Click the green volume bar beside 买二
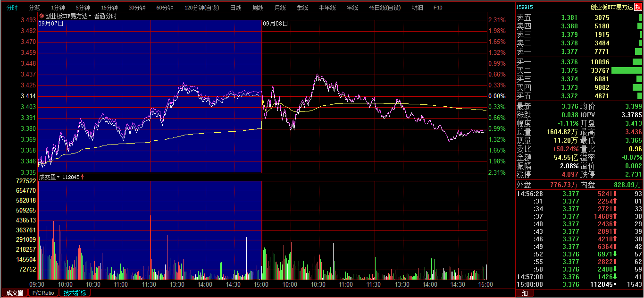644x298 pixels. point(627,70)
